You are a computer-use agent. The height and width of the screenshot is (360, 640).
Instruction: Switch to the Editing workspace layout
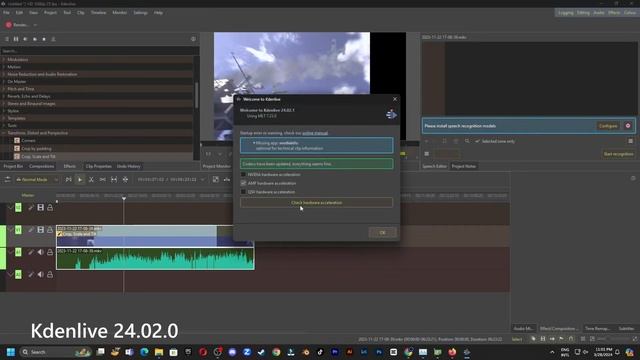point(583,13)
